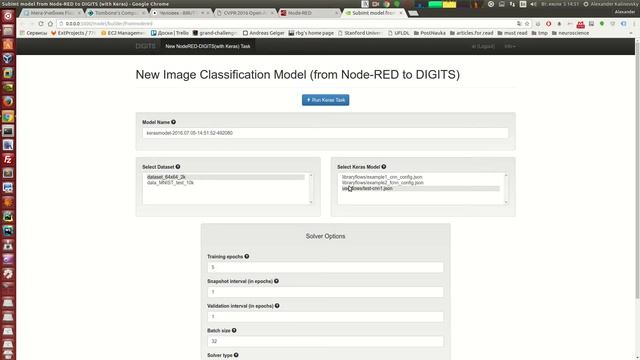
Task: Select userflows/test-cnn1.json model
Action: 420,189
